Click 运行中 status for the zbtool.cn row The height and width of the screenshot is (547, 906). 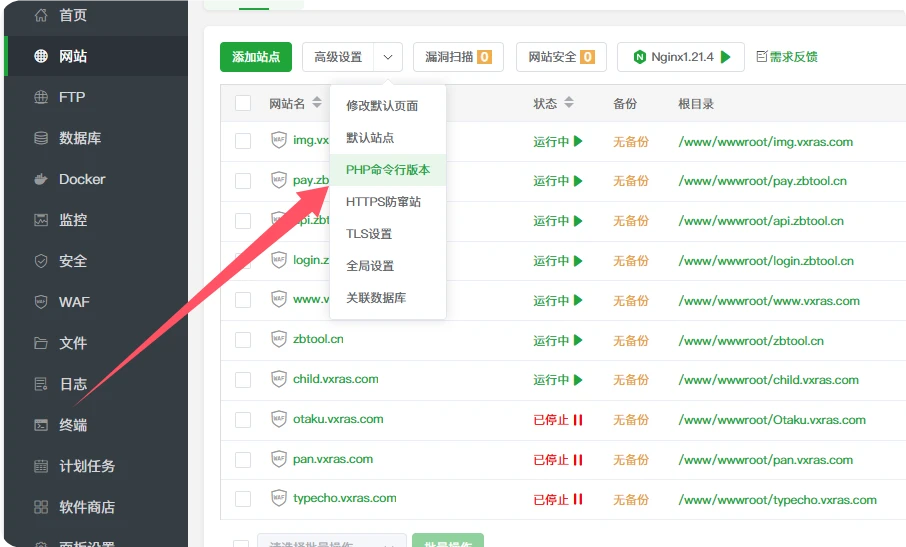click(x=551, y=340)
